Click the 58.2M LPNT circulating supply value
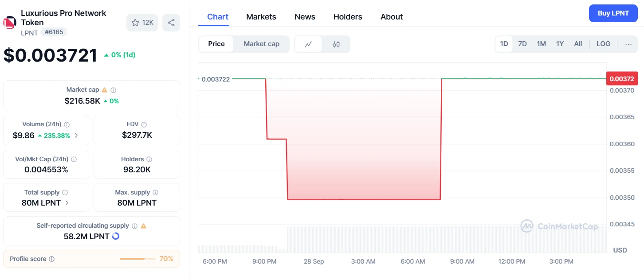The height and width of the screenshot is (280, 644). click(86, 237)
